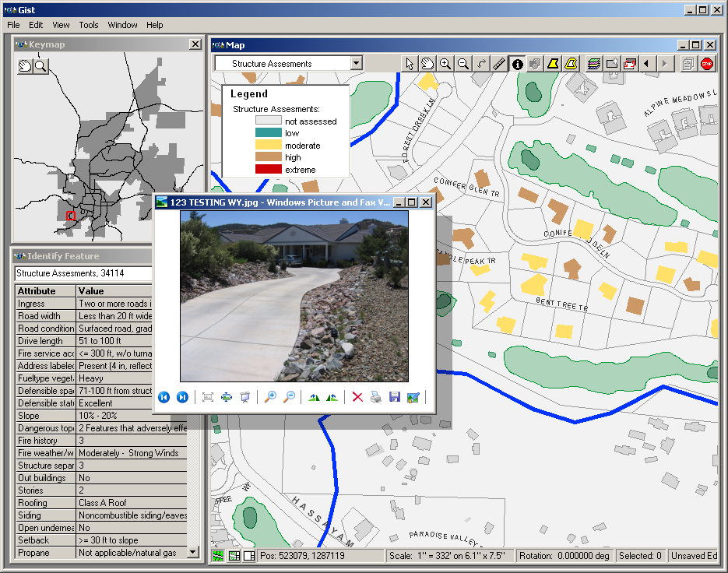Screen dimensions: 728x573
Task: Click the grid layout status bar icon
Action: [x=234, y=556]
